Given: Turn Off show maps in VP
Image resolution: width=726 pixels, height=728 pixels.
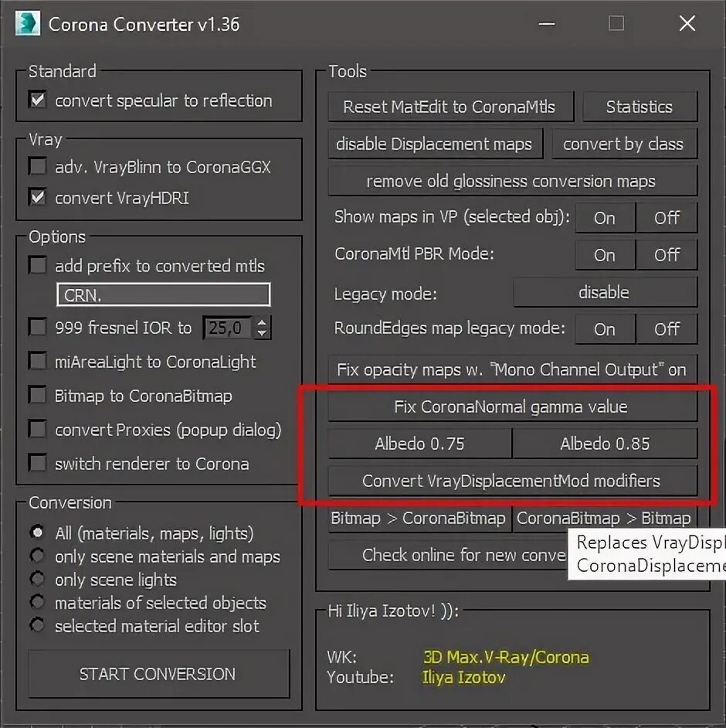Looking at the screenshot, I should coord(667,218).
